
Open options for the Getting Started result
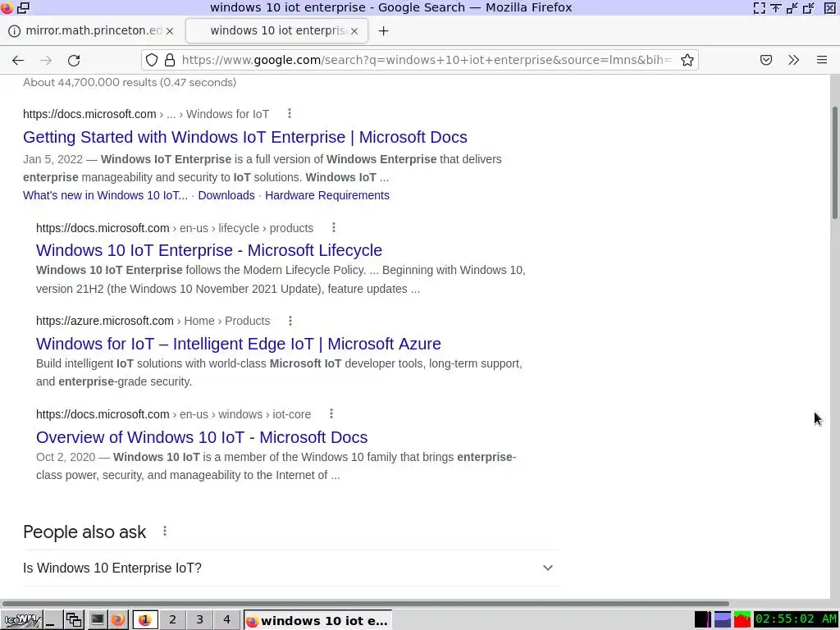point(290,113)
